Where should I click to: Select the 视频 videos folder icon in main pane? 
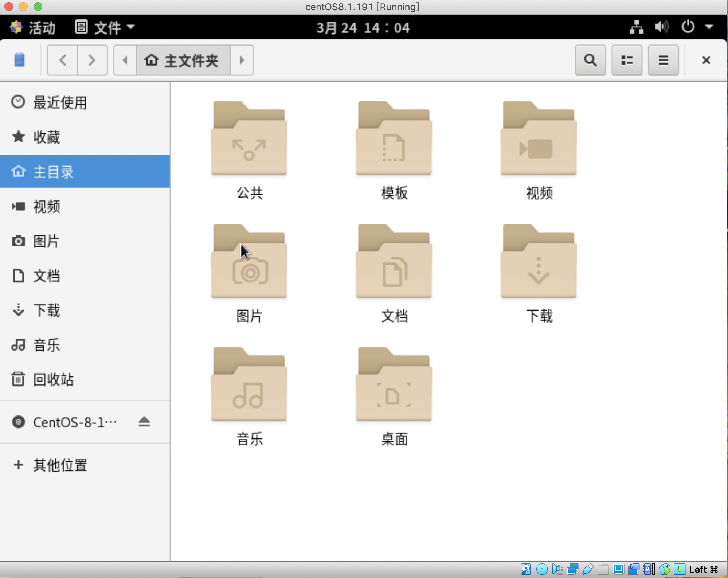coord(539,138)
